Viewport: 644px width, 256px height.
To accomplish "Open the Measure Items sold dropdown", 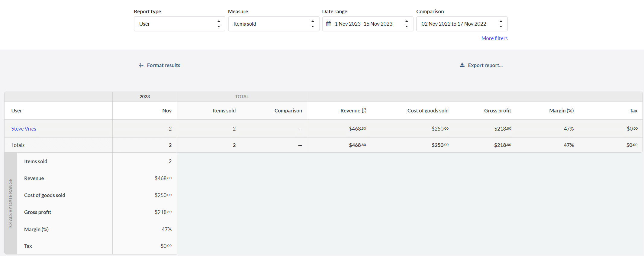I will (x=274, y=24).
